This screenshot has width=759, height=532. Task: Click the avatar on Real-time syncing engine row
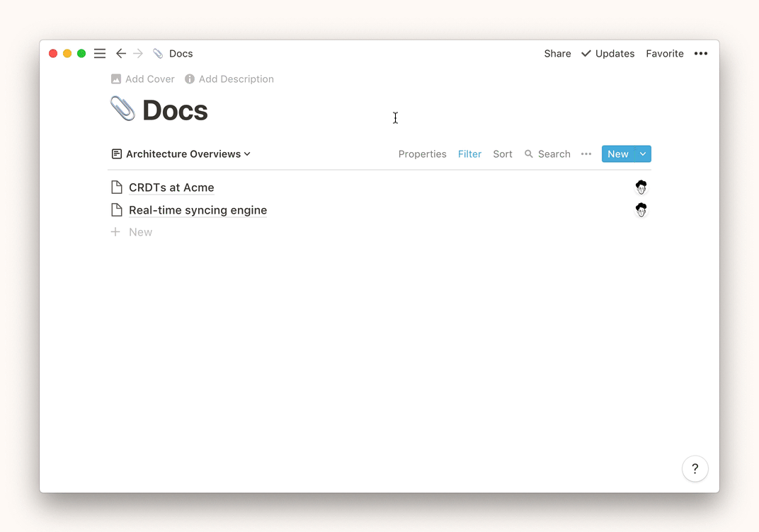[x=641, y=210]
